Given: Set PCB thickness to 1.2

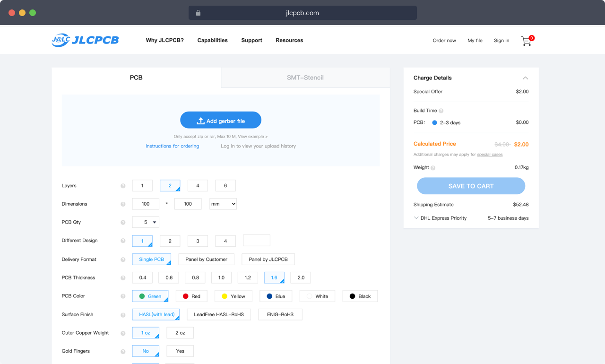Looking at the screenshot, I should (248, 277).
